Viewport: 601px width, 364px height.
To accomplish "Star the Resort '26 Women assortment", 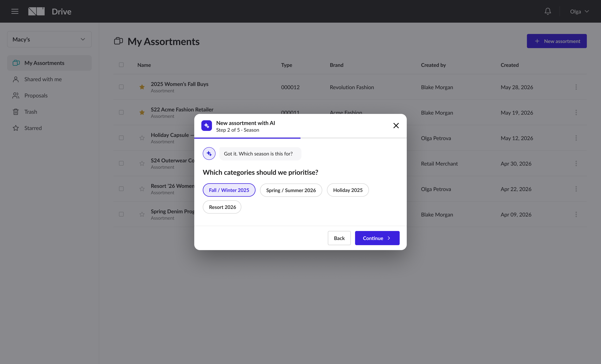I will tap(142, 189).
